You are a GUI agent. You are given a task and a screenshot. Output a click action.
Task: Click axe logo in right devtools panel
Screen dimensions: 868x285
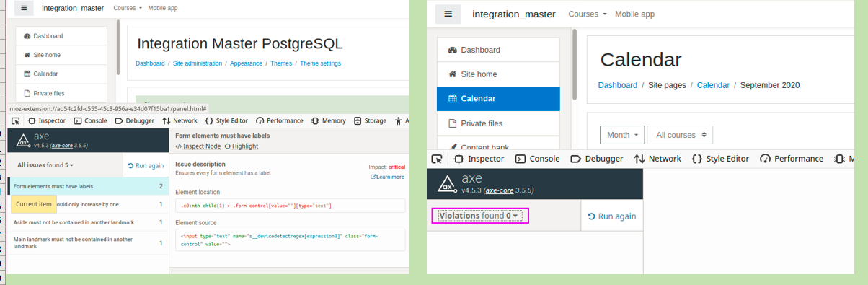[x=447, y=184]
